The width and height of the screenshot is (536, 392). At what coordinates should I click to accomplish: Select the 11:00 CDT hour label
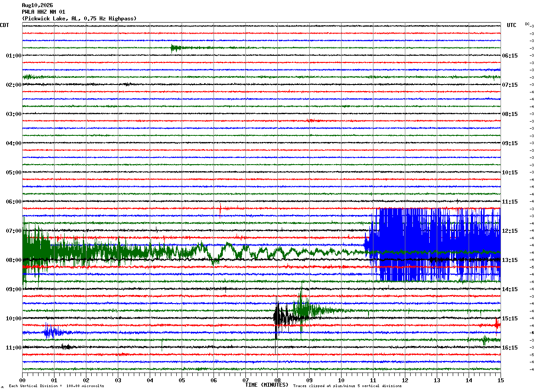coord(14,348)
